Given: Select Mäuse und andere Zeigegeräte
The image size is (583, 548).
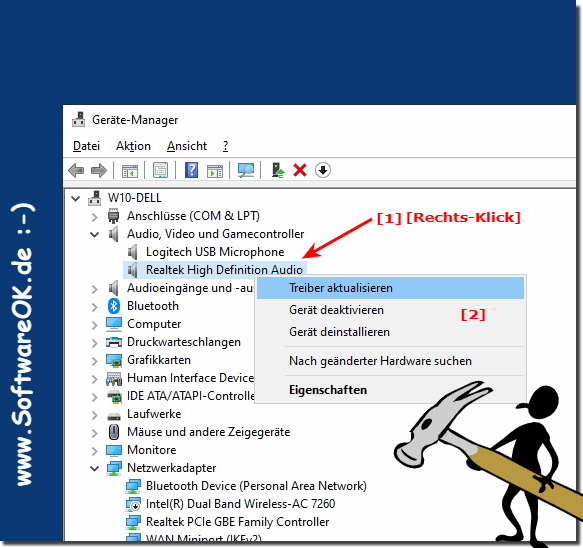Looking at the screenshot, I should tap(208, 432).
